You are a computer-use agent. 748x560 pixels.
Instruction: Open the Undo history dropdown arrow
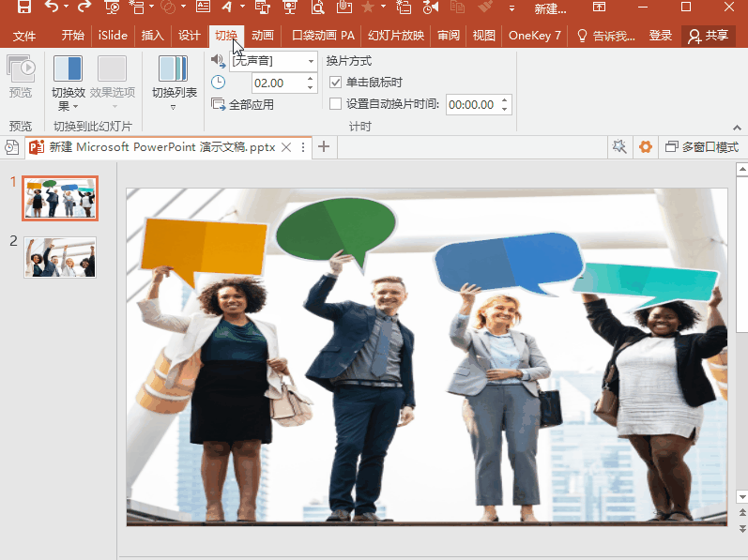point(67,7)
